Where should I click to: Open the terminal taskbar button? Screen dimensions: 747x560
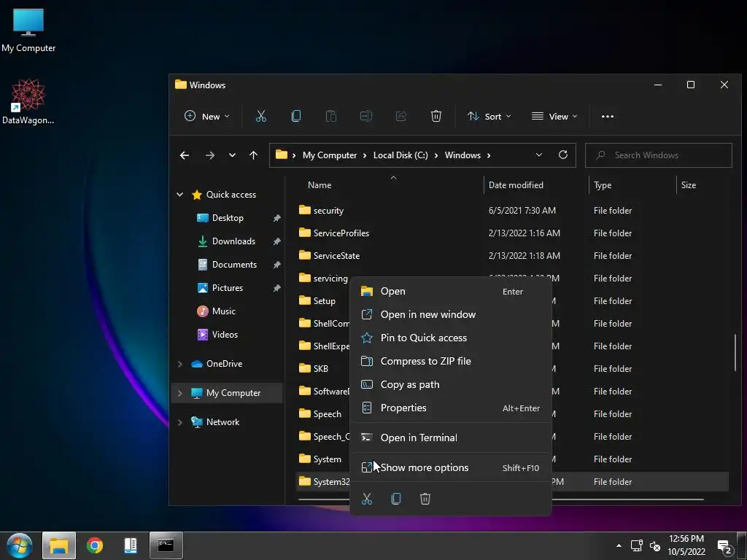click(x=166, y=545)
